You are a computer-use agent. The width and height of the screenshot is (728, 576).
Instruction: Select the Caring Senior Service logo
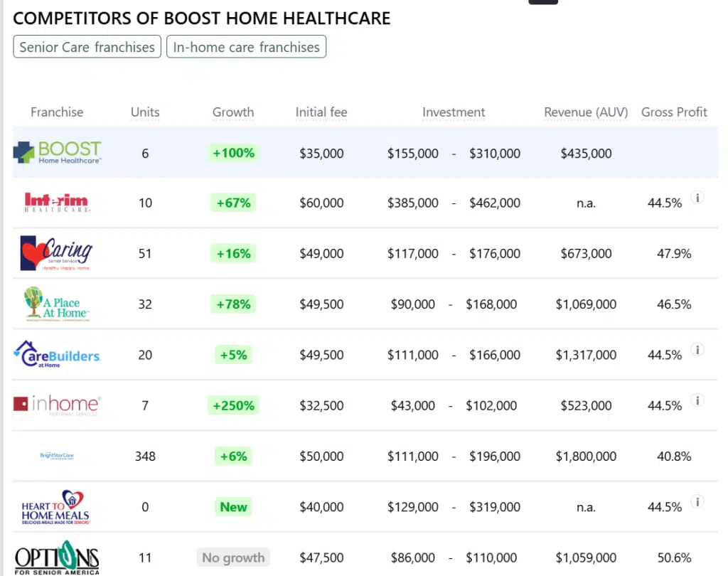[56, 253]
